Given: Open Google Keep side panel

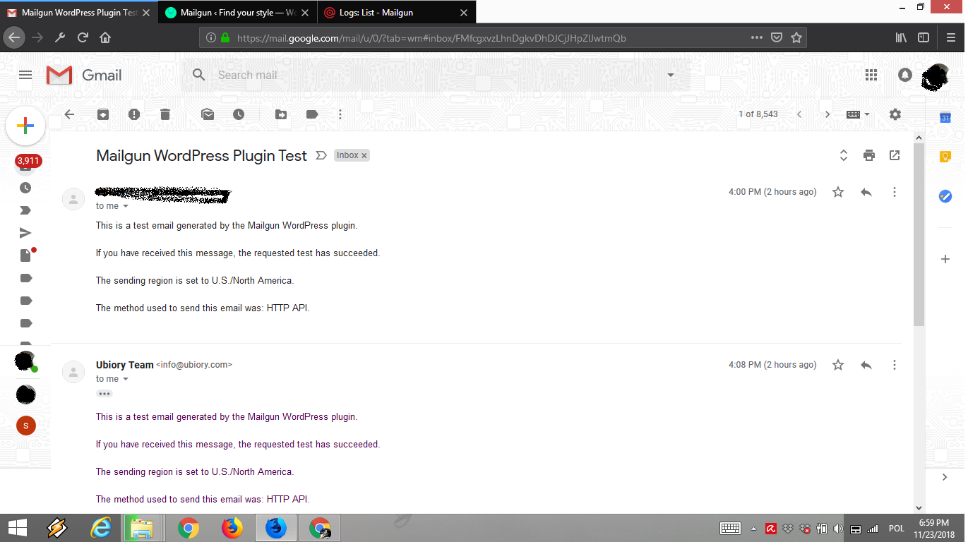Looking at the screenshot, I should click(945, 157).
